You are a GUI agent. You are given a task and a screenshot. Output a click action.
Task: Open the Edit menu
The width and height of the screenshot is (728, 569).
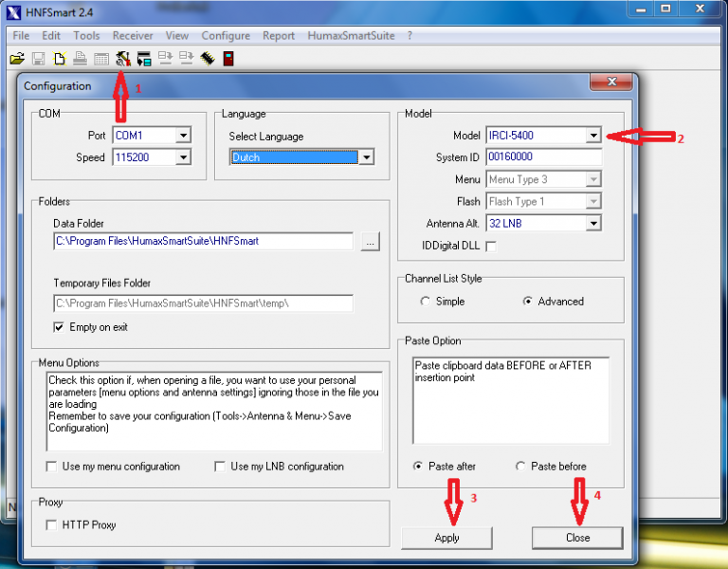(x=51, y=36)
